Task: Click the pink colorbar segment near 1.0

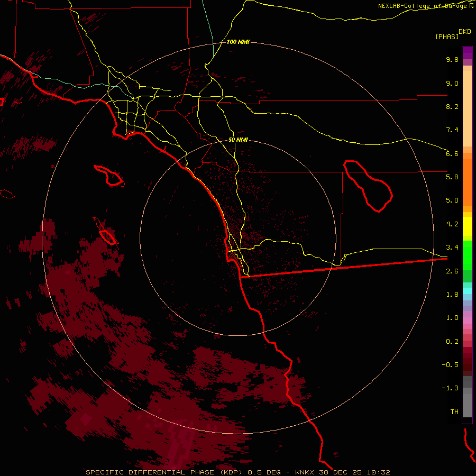Action: click(x=467, y=321)
